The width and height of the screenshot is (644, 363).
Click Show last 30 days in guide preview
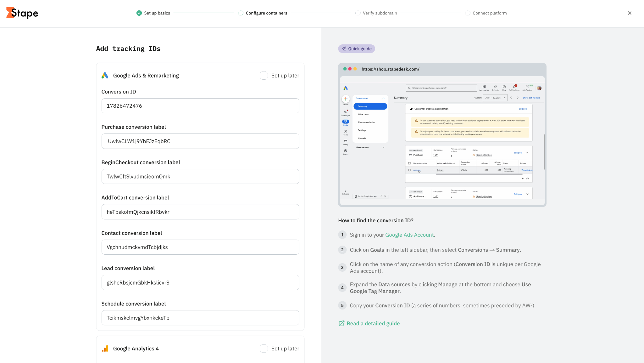point(531,98)
